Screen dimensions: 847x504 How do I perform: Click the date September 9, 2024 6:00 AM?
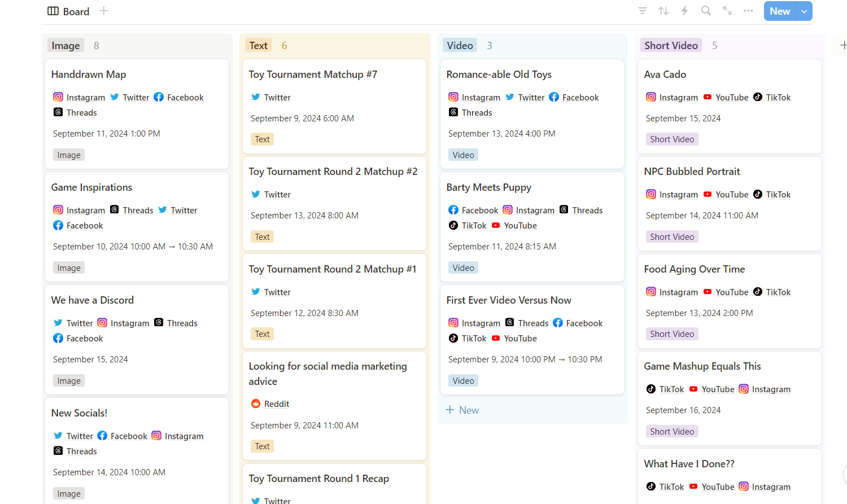tap(302, 119)
